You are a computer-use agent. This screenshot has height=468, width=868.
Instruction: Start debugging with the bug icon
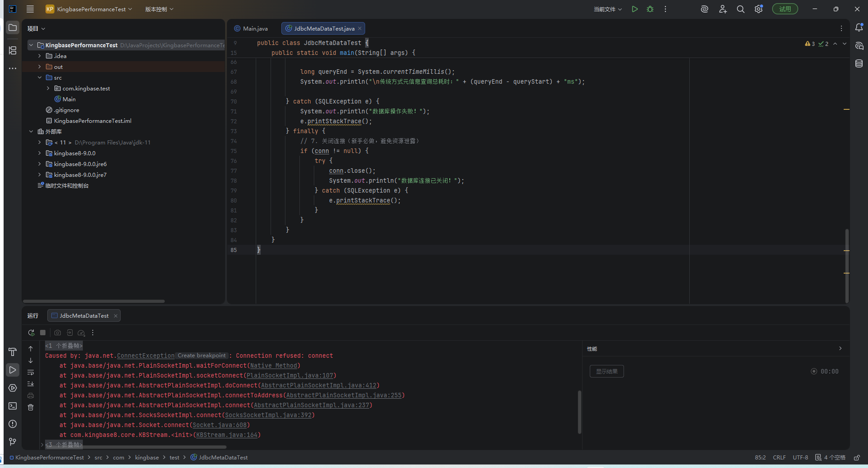[x=650, y=9]
